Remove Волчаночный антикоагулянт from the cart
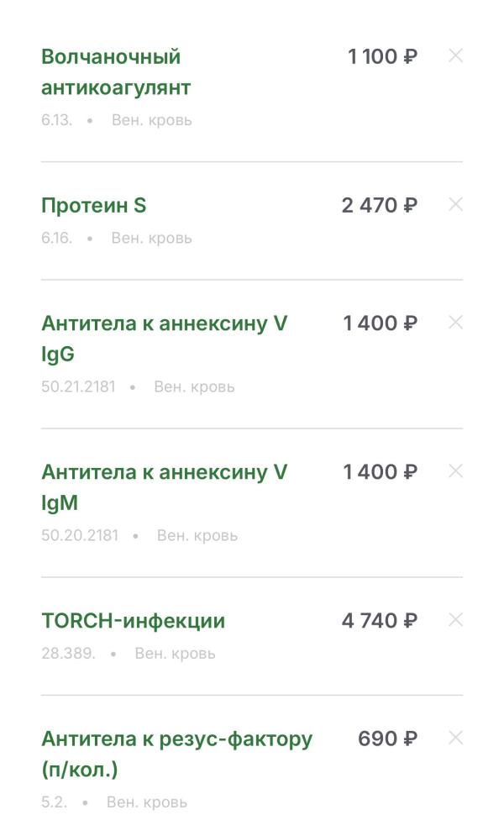504x836 pixels. pyautogui.click(x=455, y=56)
